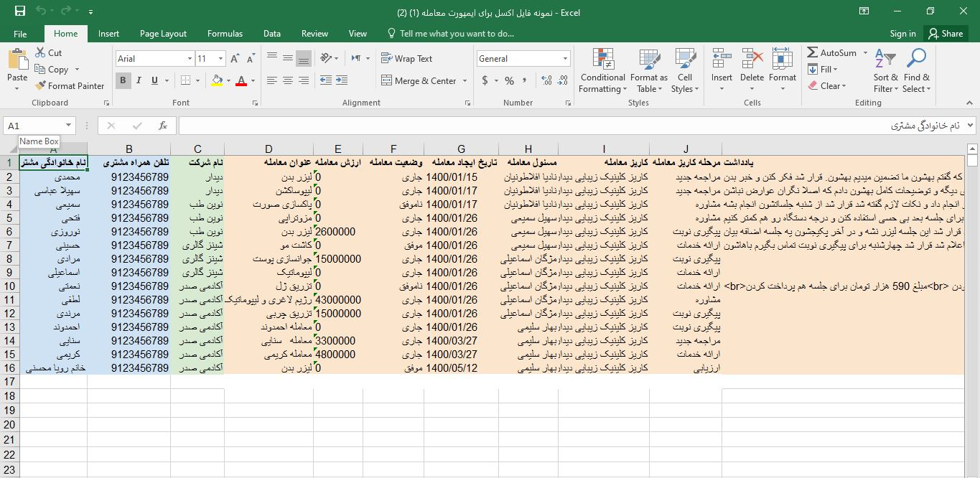
Task: Open Conditional Formatting menu
Action: (x=603, y=70)
